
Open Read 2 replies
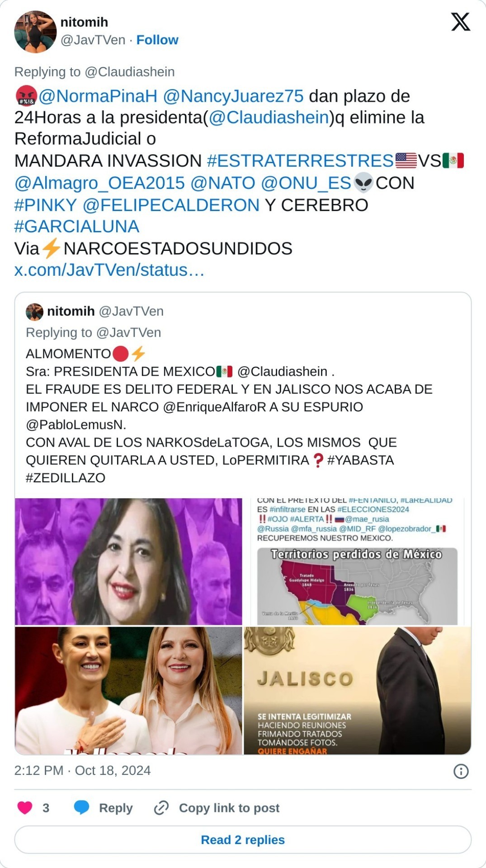pos(243,840)
